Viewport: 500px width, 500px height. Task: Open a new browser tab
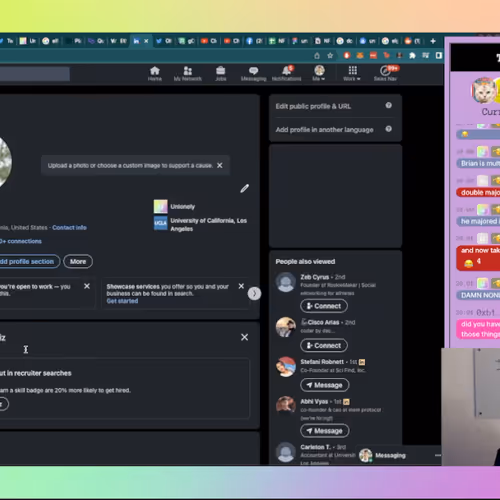[433, 41]
